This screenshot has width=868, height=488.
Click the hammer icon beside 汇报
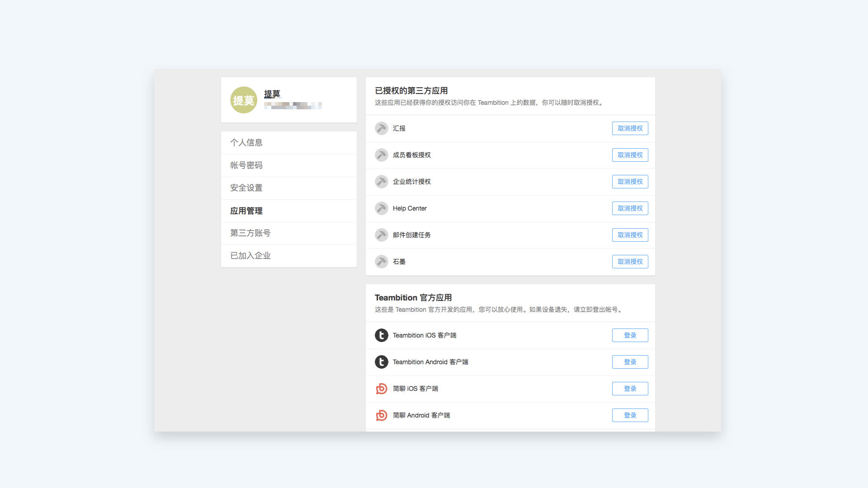pos(382,128)
